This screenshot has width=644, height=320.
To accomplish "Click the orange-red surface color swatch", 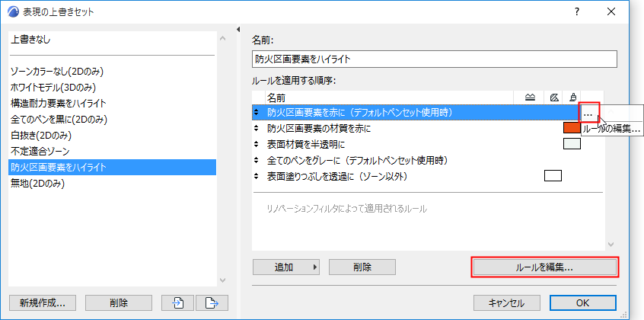I will click(572, 128).
